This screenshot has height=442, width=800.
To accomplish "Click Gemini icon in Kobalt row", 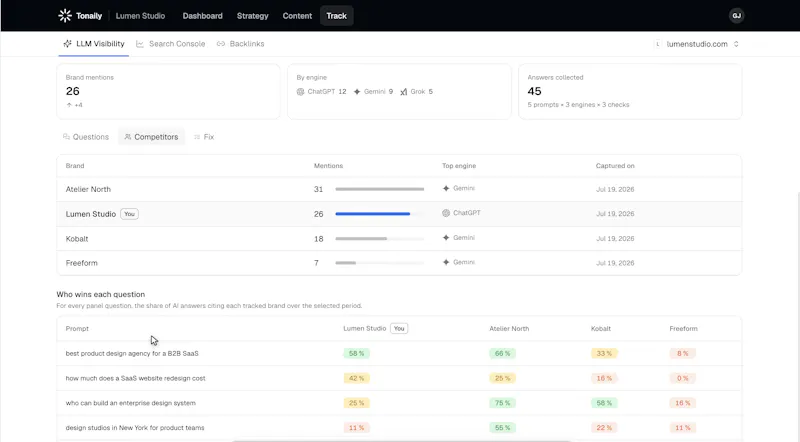I will click(x=446, y=238).
